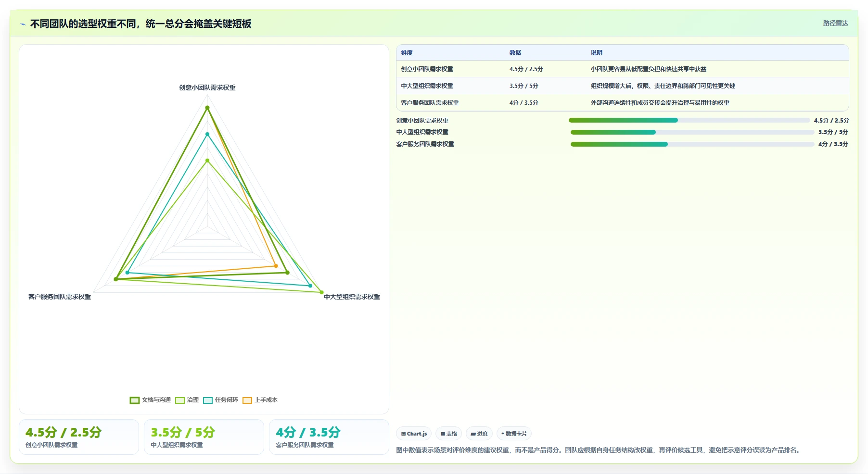868x474 pixels.
Task: Click progress value 3.5分 / 5分 beside bar
Action: click(833, 132)
